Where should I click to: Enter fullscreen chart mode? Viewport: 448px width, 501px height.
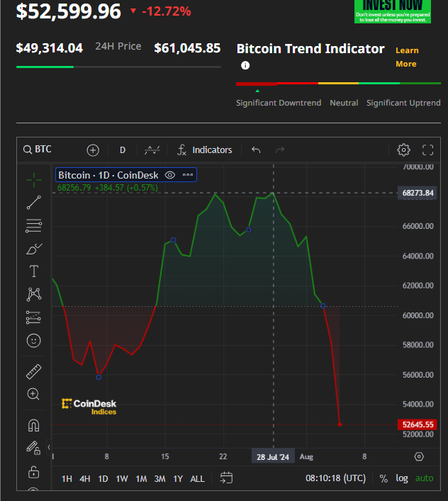[x=427, y=150]
